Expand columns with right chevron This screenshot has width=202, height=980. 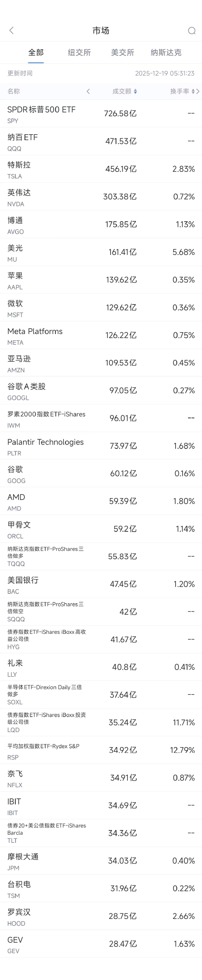tap(198, 91)
